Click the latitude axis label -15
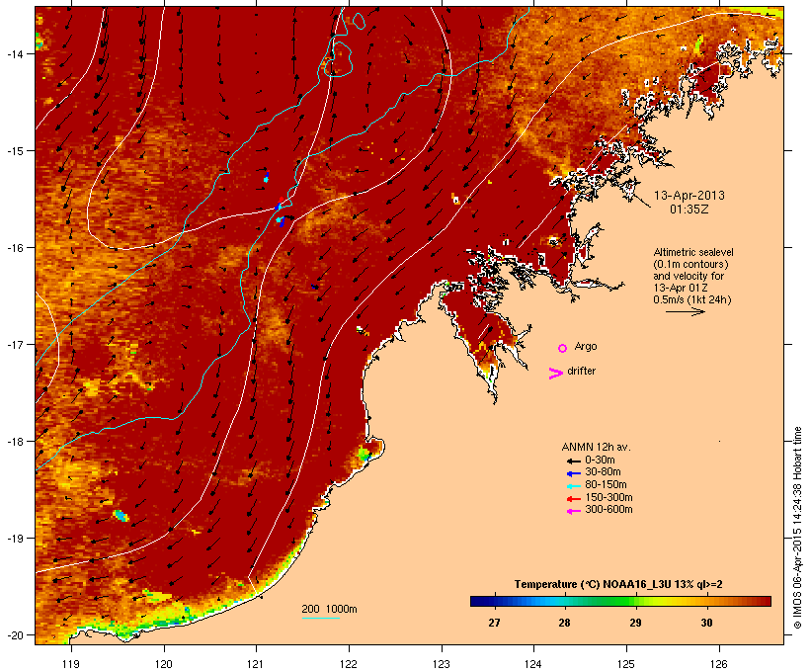 tap(14, 151)
